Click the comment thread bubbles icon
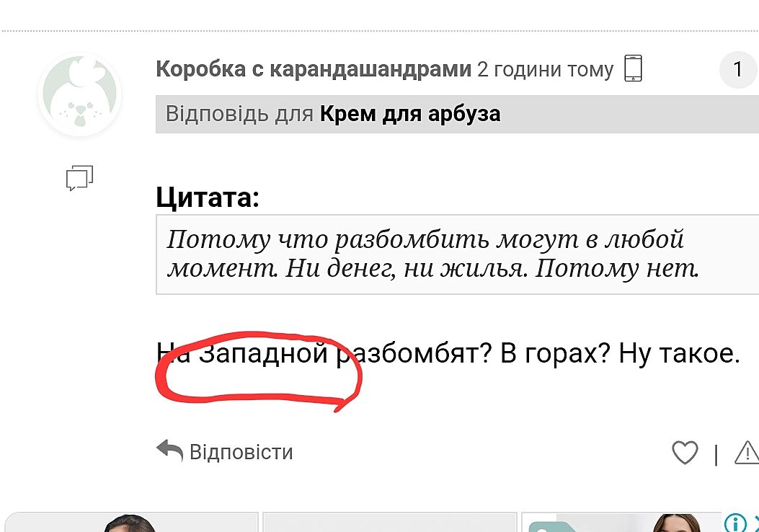The image size is (759, 532). [x=79, y=177]
